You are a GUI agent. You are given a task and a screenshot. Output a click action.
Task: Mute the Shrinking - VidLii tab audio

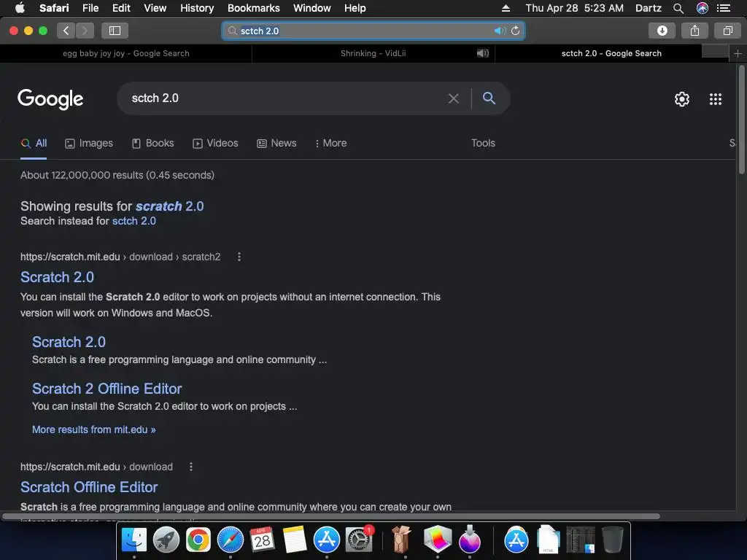point(483,53)
